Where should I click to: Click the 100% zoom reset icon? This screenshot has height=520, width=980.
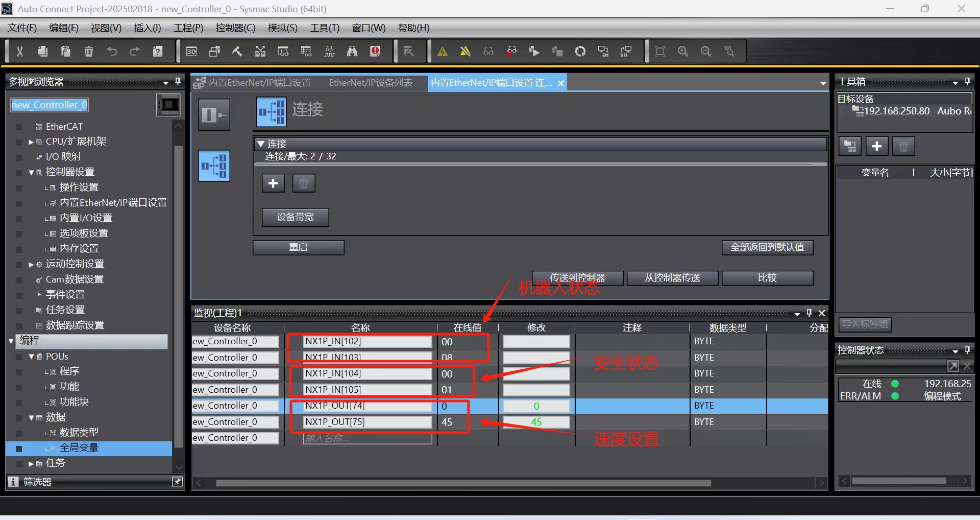[729, 51]
